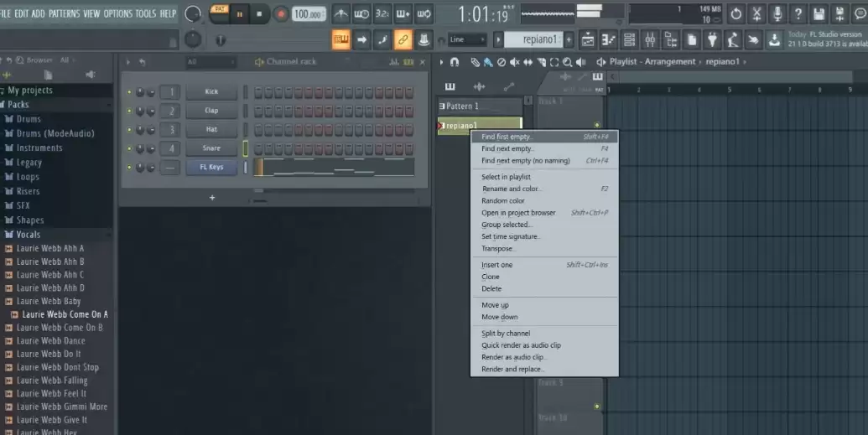
Task: Choose Render as audio clip menu entry
Action: 544,357
